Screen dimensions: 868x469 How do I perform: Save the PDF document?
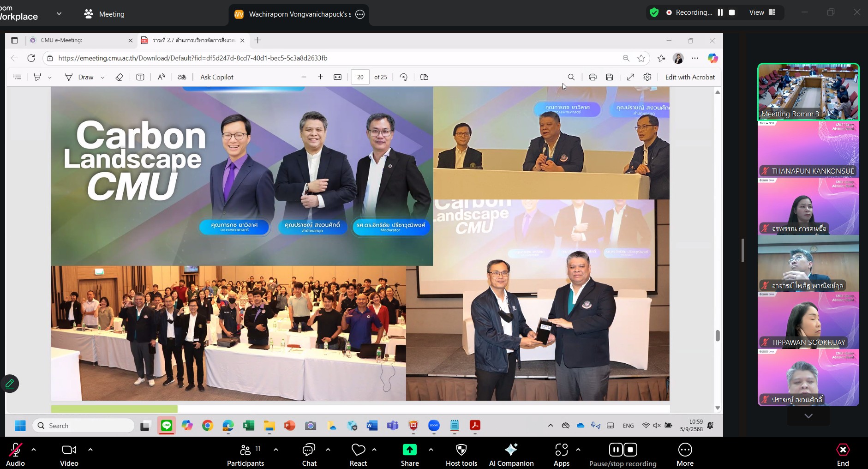pos(610,77)
